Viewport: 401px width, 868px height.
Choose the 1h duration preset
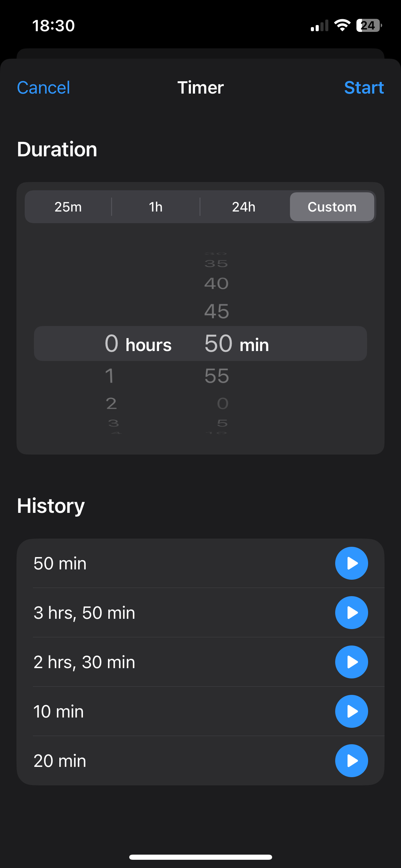pyautogui.click(x=156, y=207)
